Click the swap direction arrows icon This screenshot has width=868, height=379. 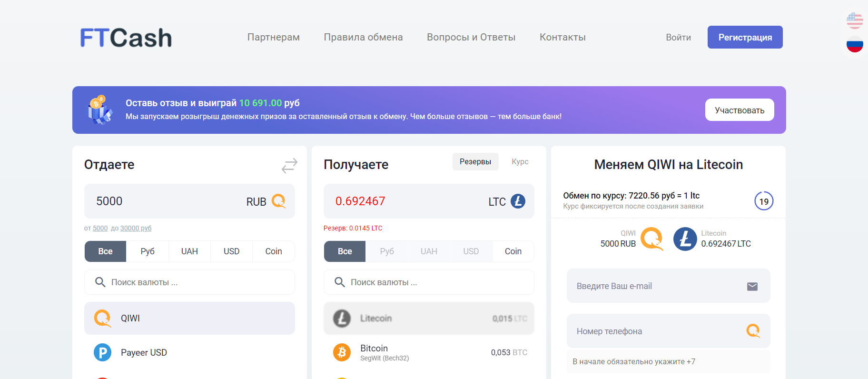289,165
